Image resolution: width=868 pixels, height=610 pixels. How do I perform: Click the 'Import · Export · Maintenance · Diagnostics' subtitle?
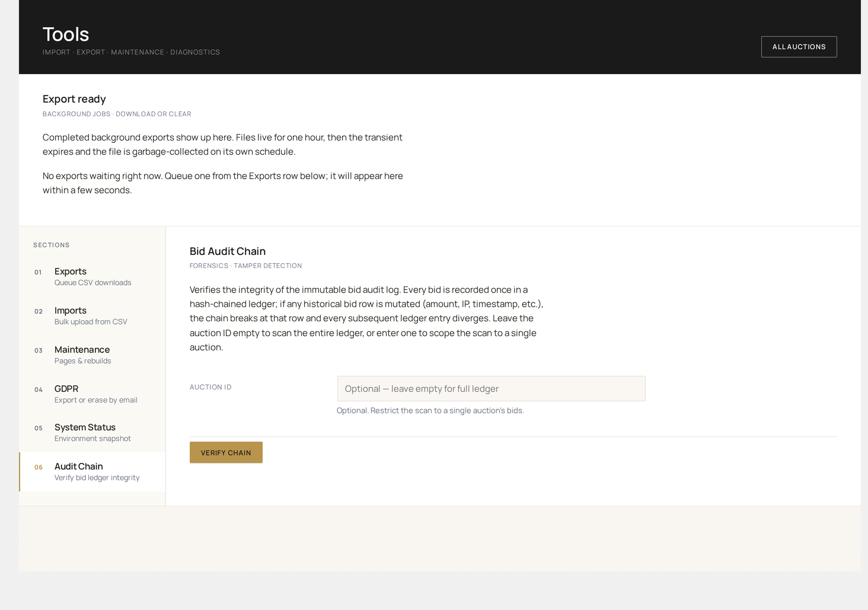point(131,52)
